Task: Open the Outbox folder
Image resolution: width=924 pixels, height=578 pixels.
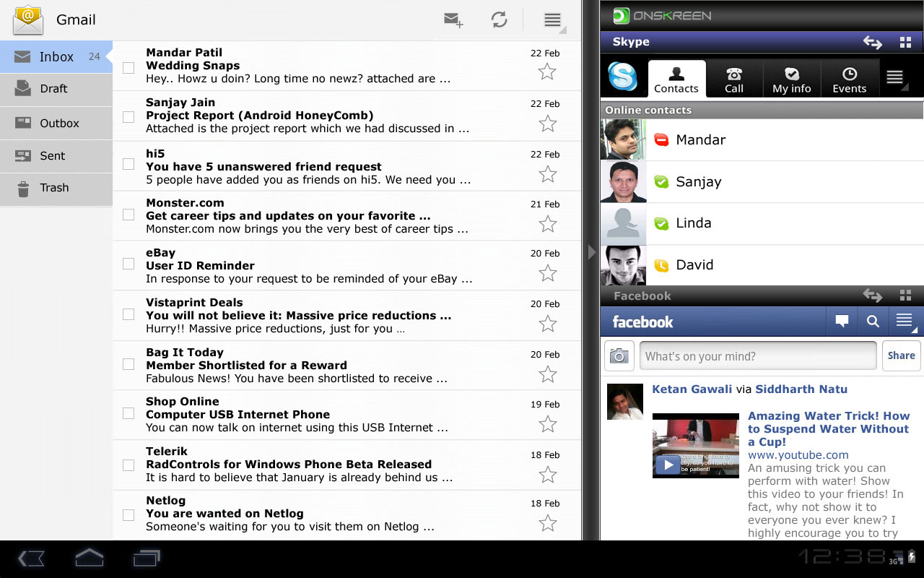Action: pos(56,124)
